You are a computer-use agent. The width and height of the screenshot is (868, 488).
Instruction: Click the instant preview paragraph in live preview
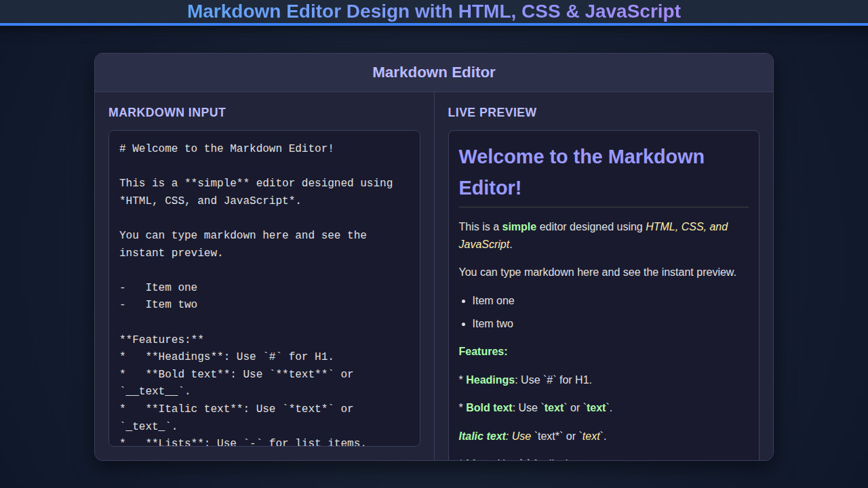pos(597,272)
